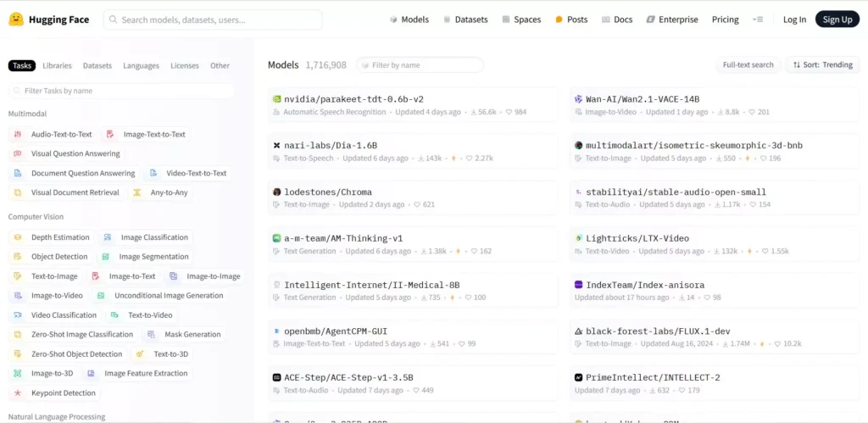Open the Sort: Trending dropdown
The image size is (868, 423).
point(822,64)
